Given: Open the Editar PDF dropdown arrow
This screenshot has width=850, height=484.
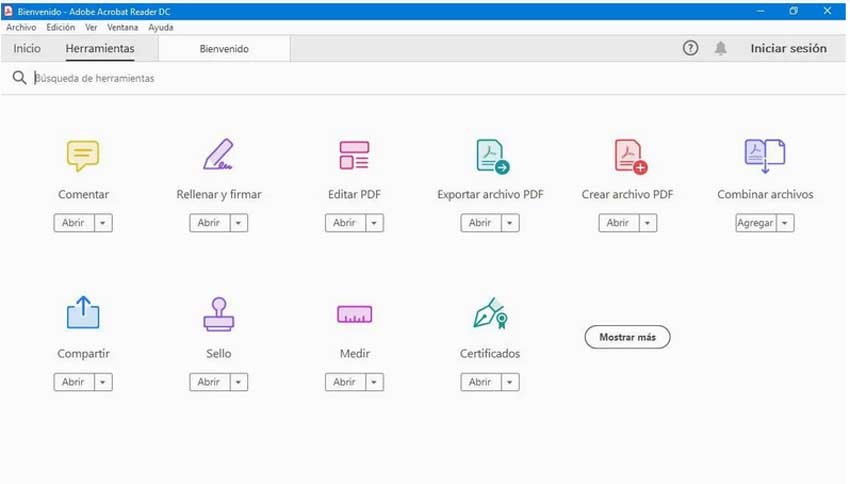Looking at the screenshot, I should pyautogui.click(x=374, y=223).
